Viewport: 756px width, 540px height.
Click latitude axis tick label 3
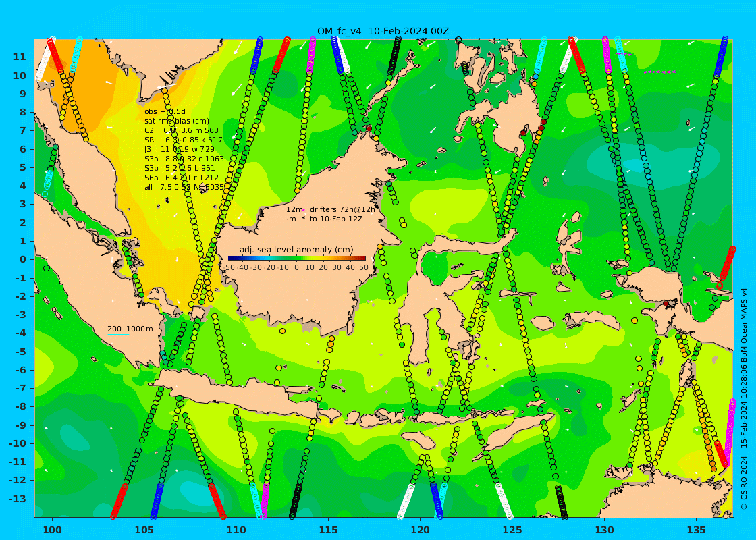pyautogui.click(x=22, y=204)
